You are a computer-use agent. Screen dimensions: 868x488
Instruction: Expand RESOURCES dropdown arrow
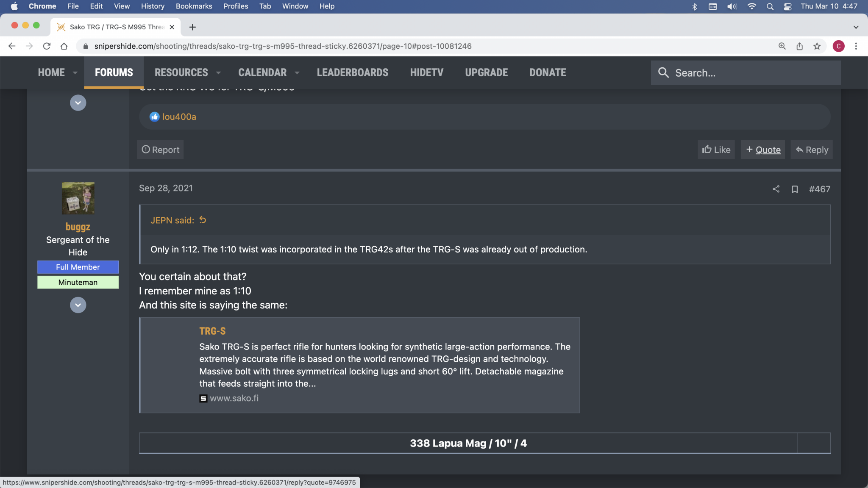[x=218, y=73]
